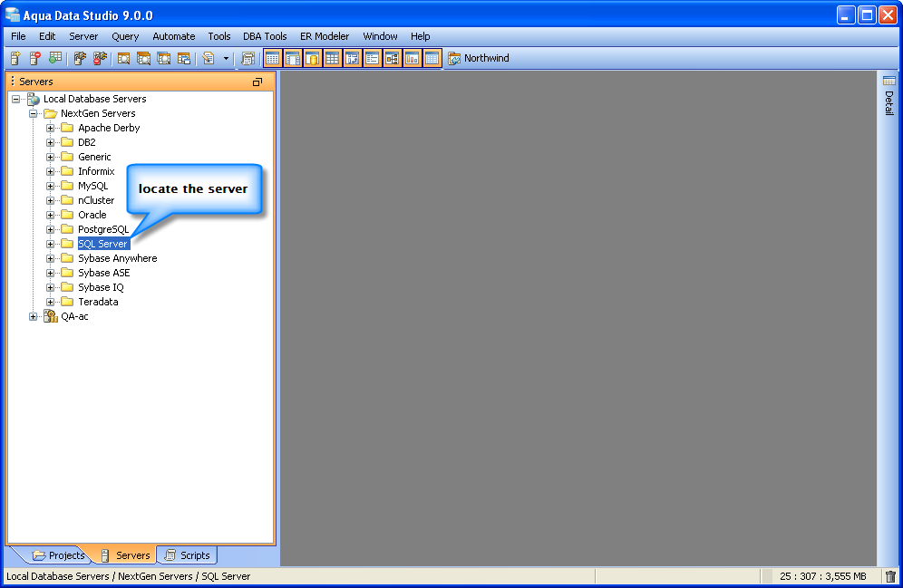The height and width of the screenshot is (588, 903).
Task: Select the Sybase IQ tree item
Action: (x=101, y=287)
